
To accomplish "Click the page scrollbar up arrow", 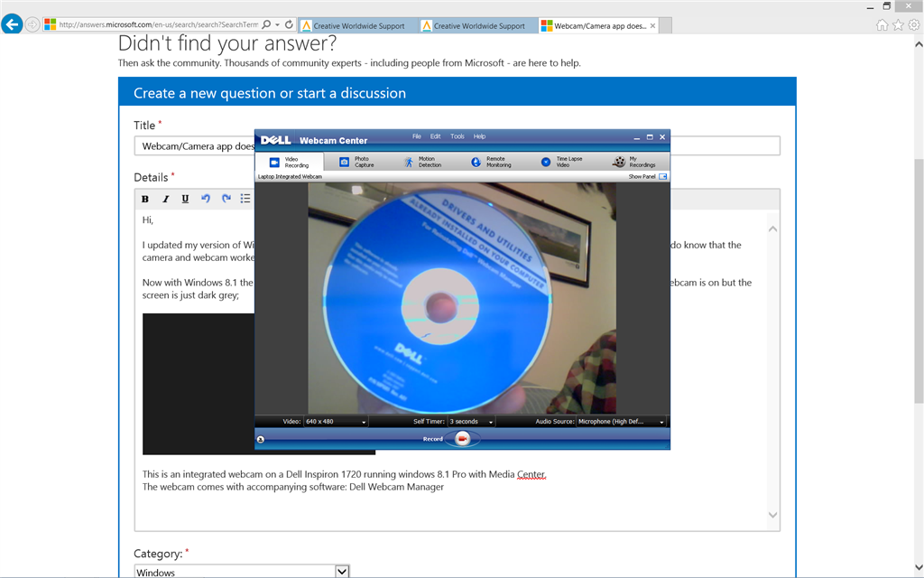I will (918, 44).
